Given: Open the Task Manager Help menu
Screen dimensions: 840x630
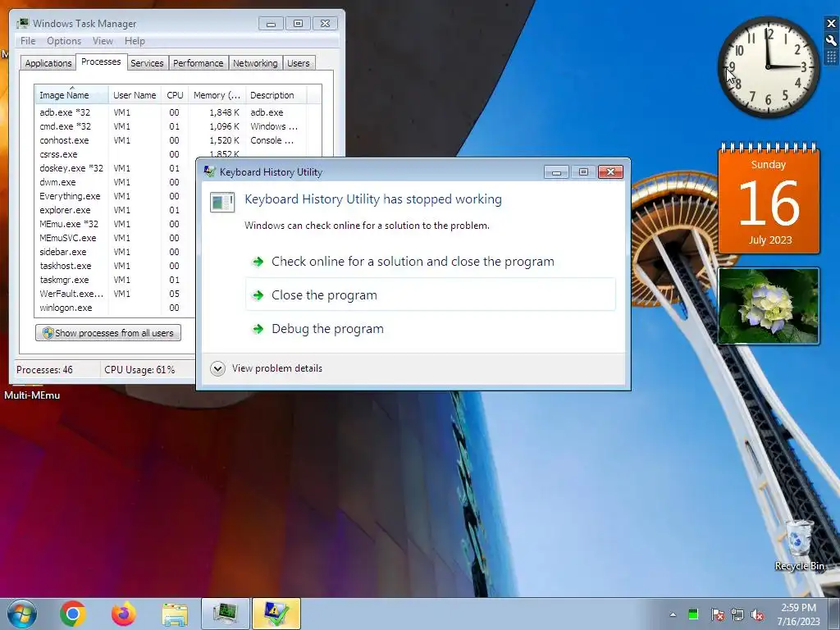Looking at the screenshot, I should 135,41.
